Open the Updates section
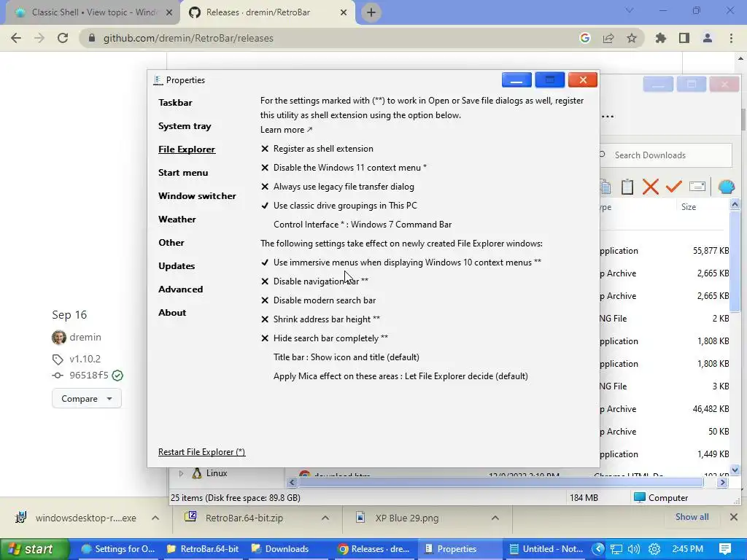 177,266
